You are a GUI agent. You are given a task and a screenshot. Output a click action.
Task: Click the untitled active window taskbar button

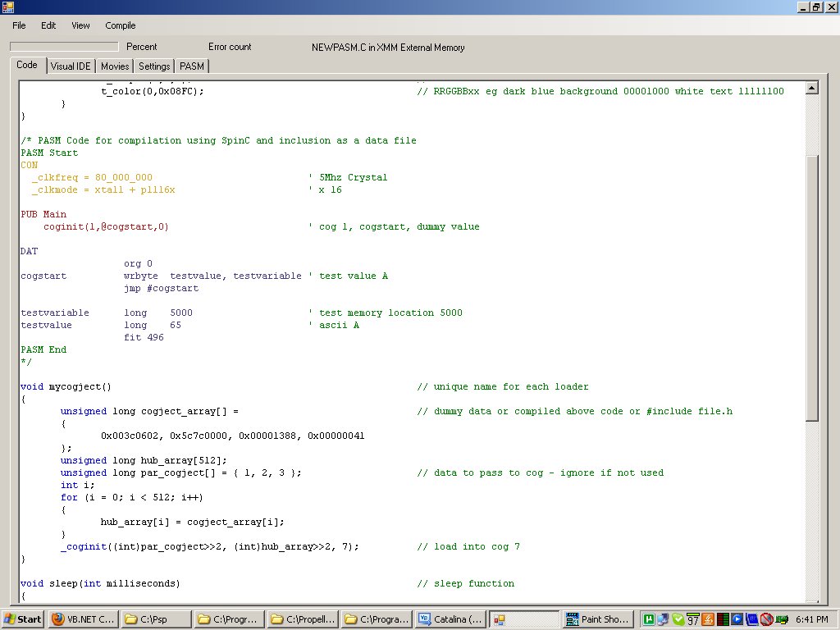point(524,619)
